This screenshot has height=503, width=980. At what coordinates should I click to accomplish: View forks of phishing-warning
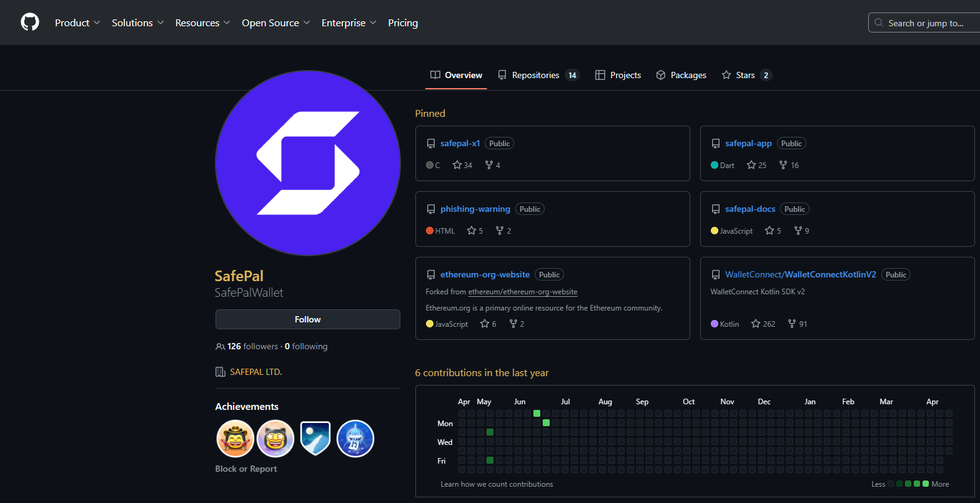click(x=503, y=231)
